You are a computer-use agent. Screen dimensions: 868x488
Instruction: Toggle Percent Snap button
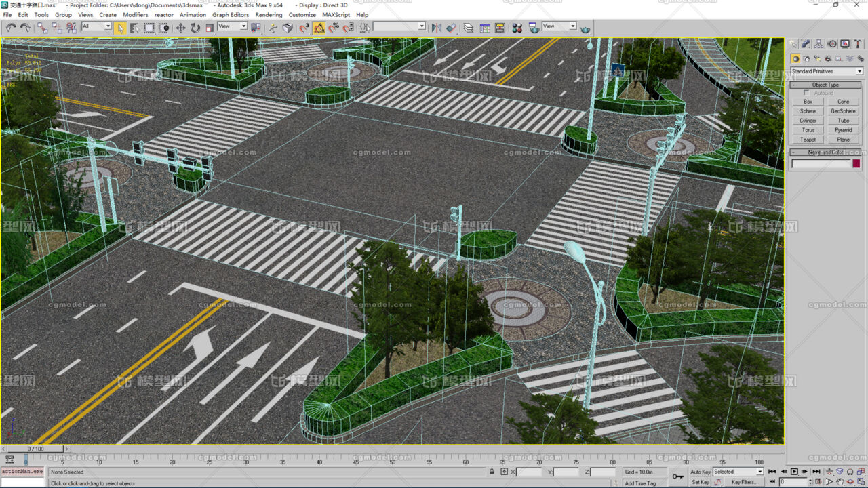[334, 28]
